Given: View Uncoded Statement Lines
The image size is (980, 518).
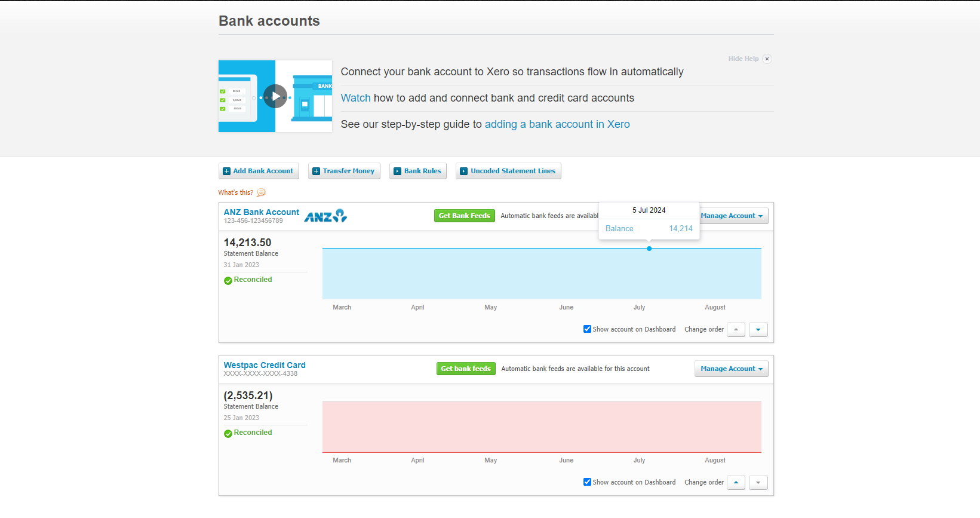Looking at the screenshot, I should coord(508,171).
